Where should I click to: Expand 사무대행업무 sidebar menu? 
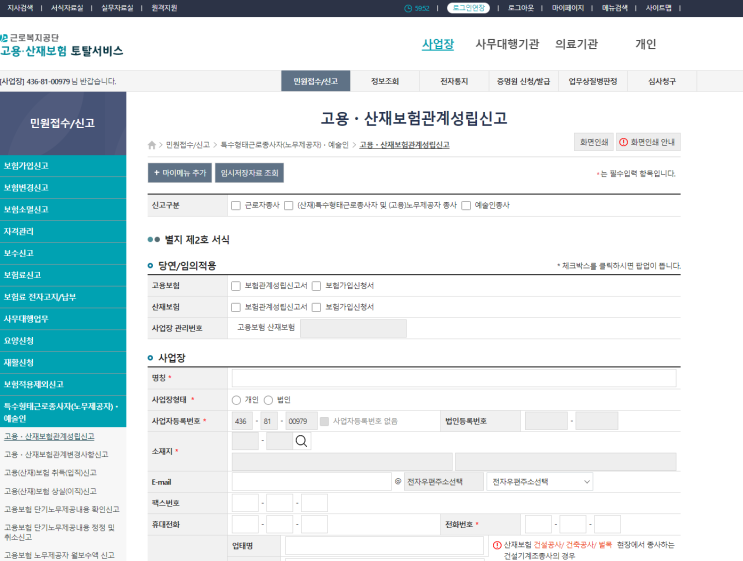[63, 319]
